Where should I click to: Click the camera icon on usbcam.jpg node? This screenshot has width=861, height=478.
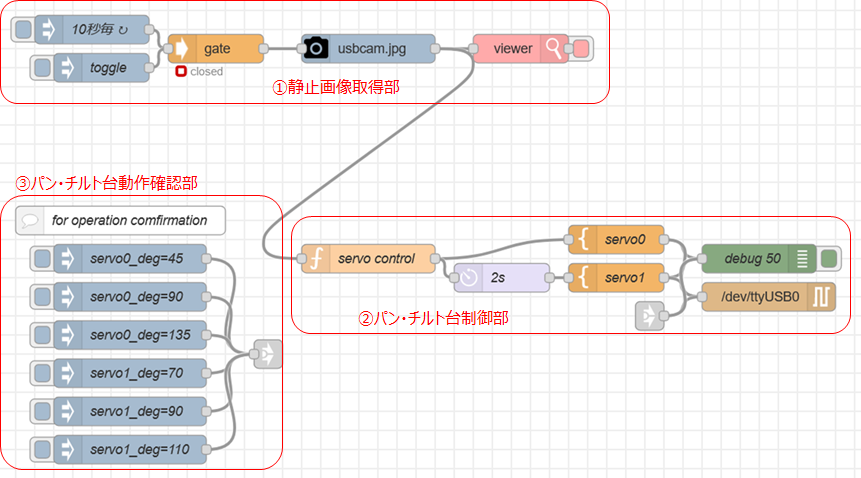point(316,48)
